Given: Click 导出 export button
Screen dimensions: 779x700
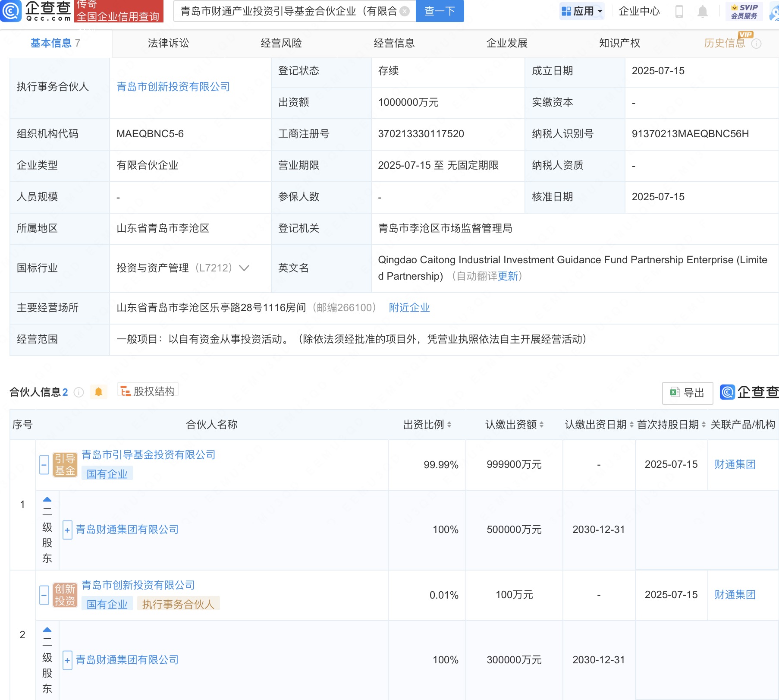Looking at the screenshot, I should coord(688,393).
